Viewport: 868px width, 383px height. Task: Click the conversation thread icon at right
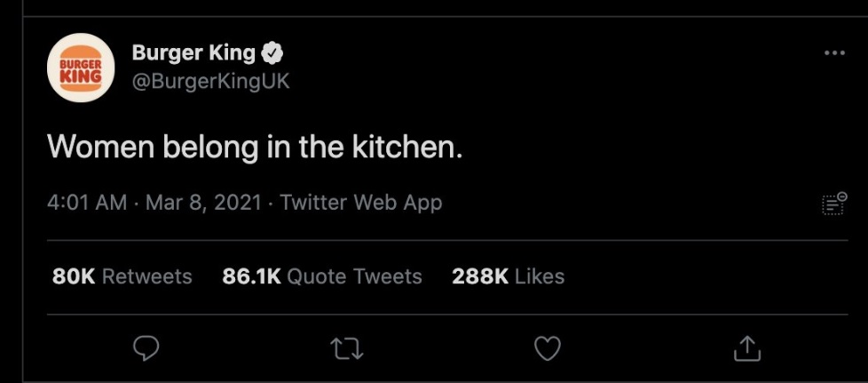click(x=834, y=203)
